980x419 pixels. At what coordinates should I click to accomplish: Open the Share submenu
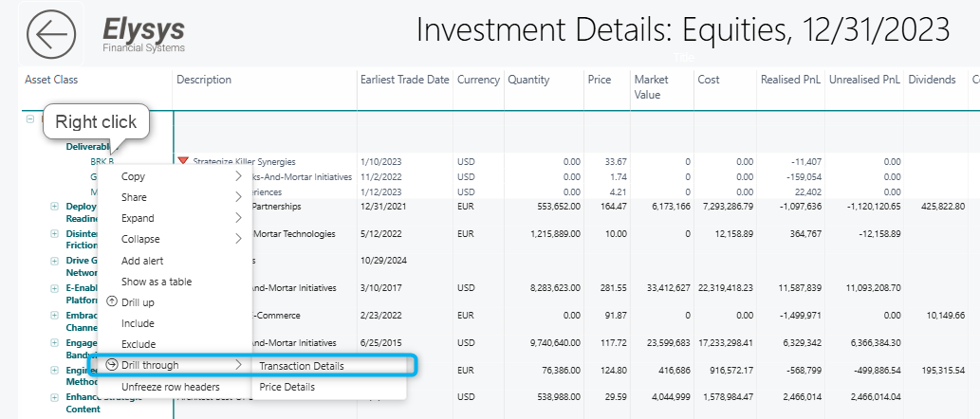pos(135,197)
